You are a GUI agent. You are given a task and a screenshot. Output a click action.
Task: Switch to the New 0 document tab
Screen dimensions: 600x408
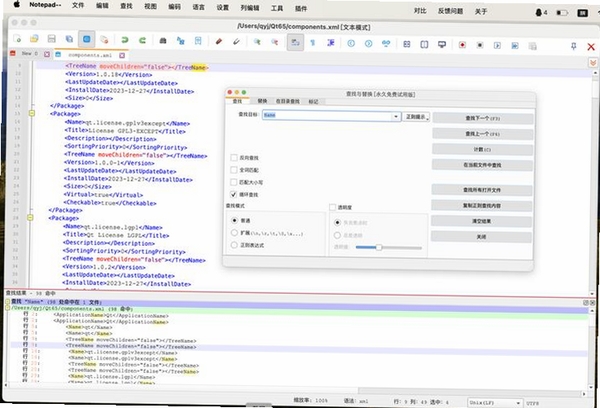tap(29, 54)
